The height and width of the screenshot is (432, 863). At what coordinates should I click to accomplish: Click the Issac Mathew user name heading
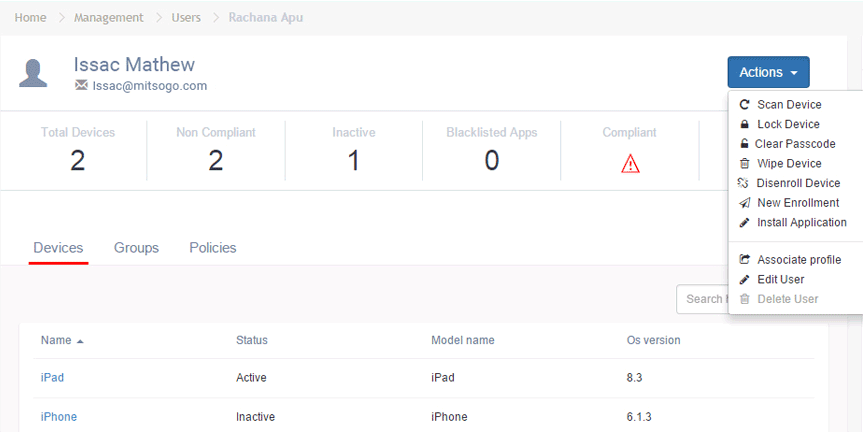[134, 64]
